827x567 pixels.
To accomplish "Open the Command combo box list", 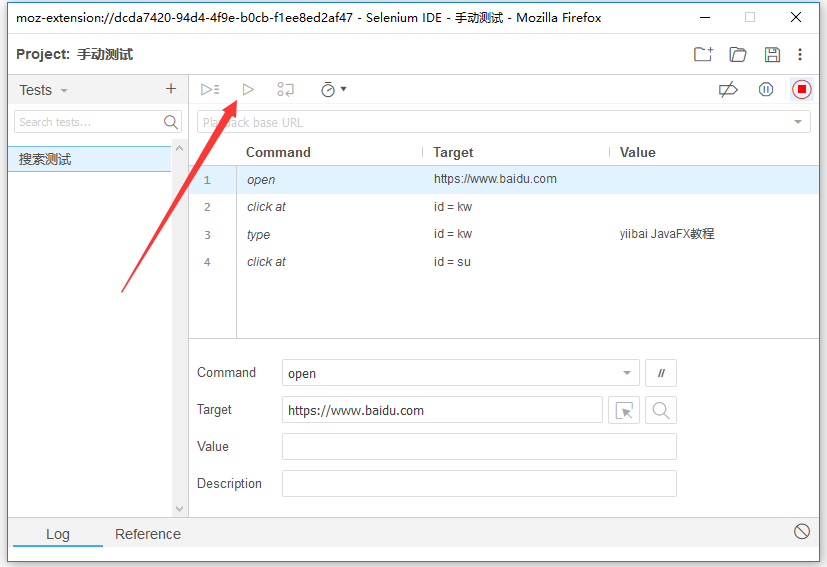I will point(627,373).
